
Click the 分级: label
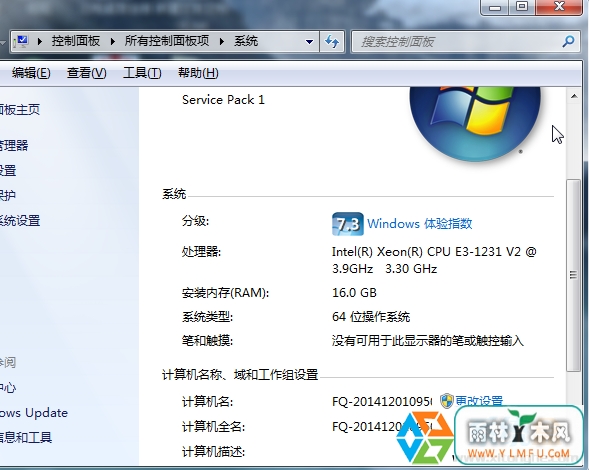195,221
